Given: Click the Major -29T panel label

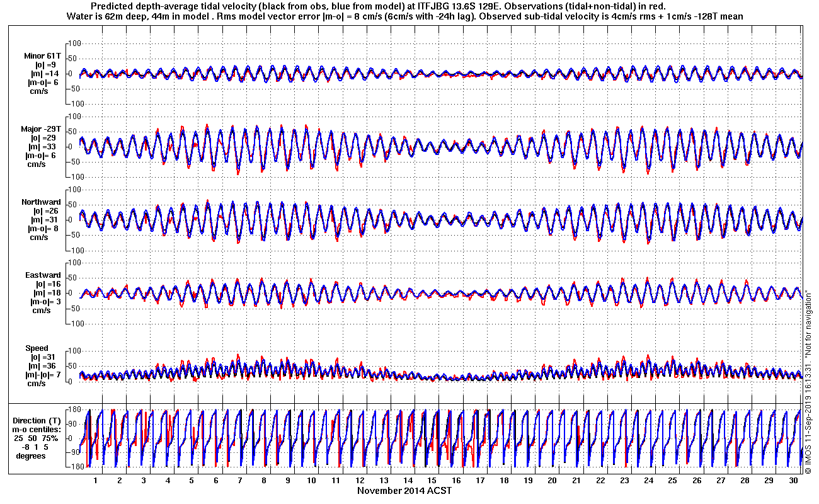Looking at the screenshot, I should coord(40,129).
